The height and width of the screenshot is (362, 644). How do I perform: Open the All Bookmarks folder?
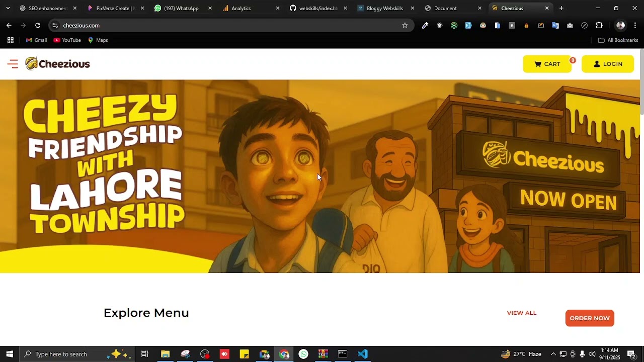pyautogui.click(x=618, y=40)
